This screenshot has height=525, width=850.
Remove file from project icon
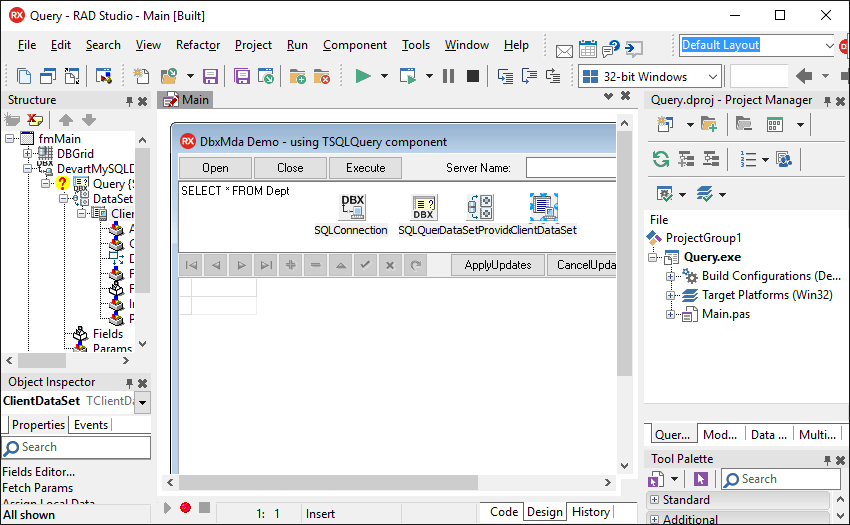[321, 76]
